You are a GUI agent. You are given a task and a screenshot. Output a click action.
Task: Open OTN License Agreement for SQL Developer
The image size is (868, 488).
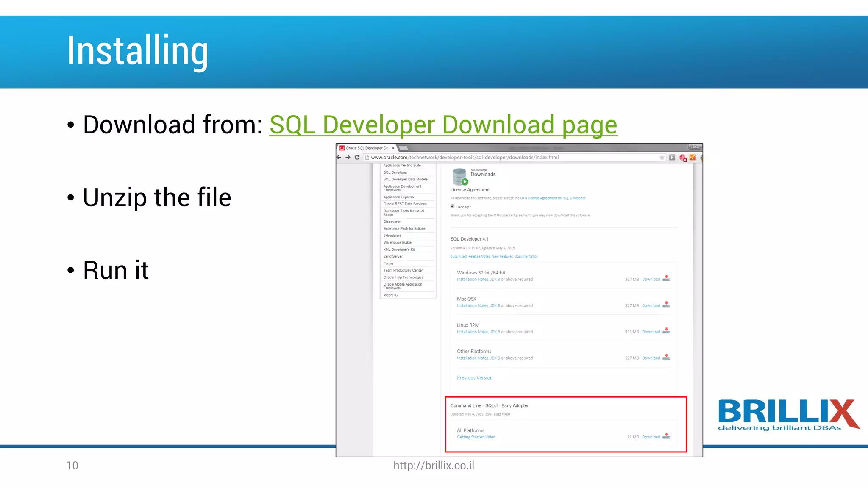553,198
